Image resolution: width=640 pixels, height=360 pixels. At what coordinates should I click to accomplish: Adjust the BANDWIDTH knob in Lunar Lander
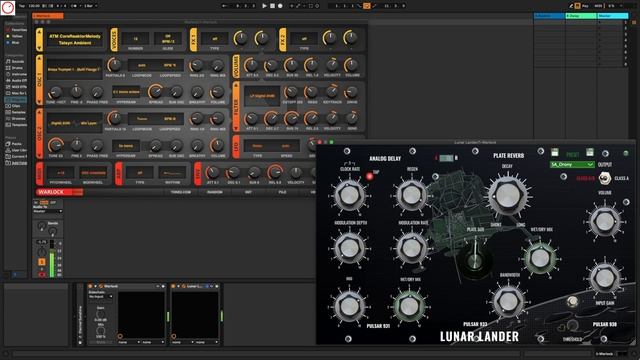(509, 301)
